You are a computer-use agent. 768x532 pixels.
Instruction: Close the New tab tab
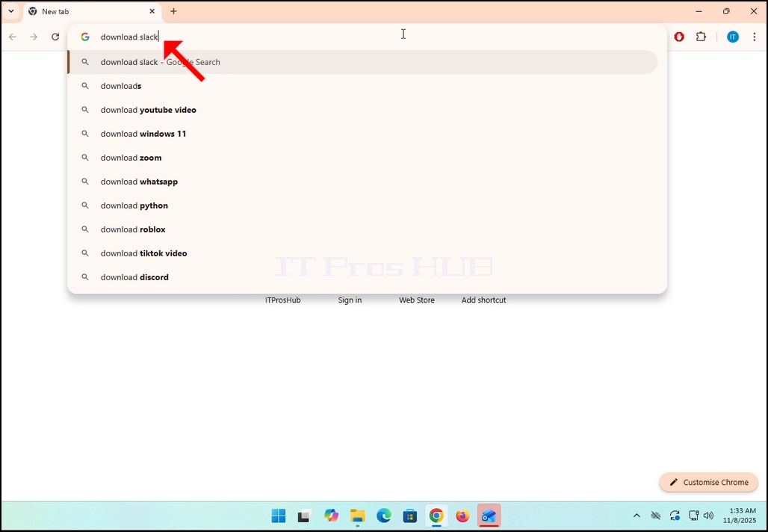pyautogui.click(x=152, y=11)
